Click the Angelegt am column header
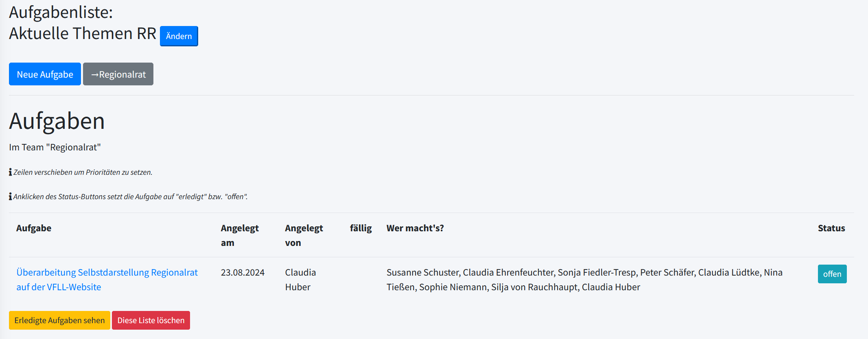Image resolution: width=868 pixels, height=339 pixels. click(239, 235)
